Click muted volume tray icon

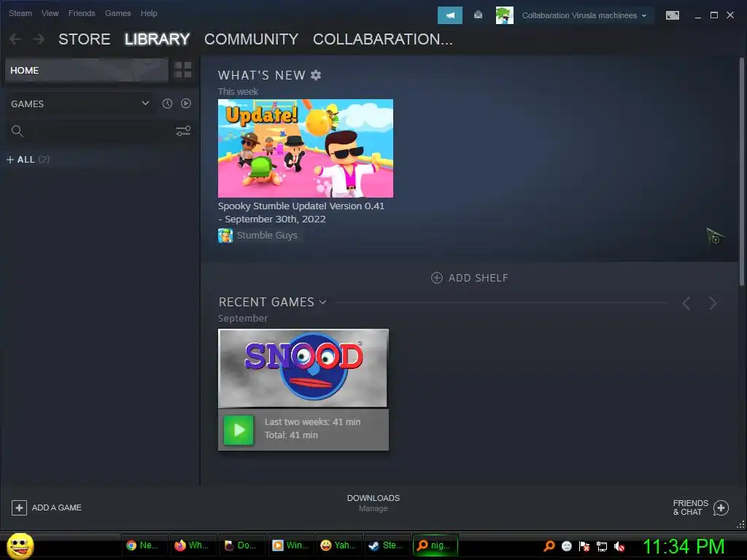tap(619, 546)
